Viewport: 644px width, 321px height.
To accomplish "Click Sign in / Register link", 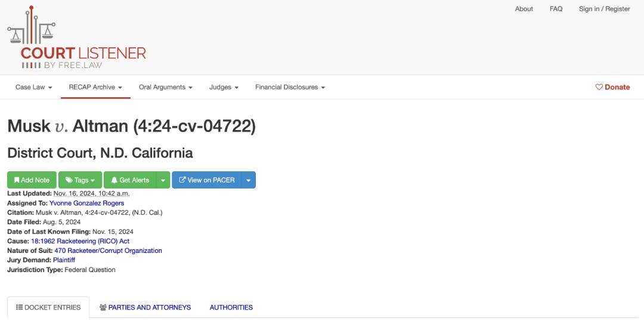I will [604, 8].
